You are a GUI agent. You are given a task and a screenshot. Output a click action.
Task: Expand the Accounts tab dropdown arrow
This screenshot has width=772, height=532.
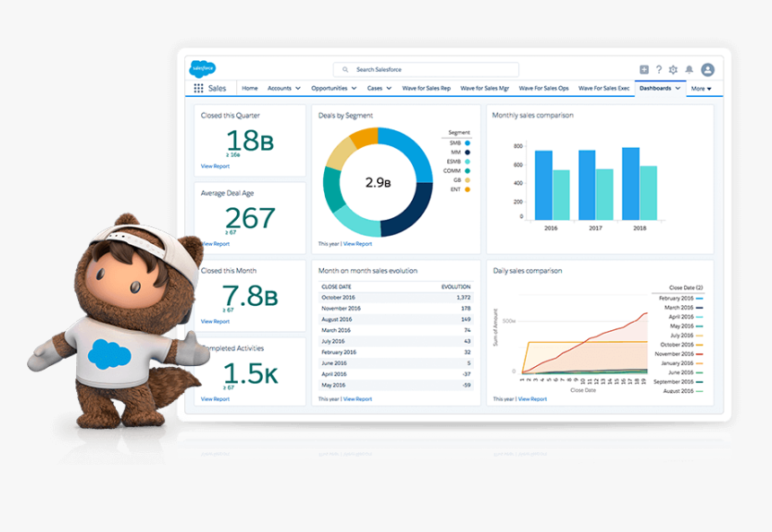coord(298,88)
